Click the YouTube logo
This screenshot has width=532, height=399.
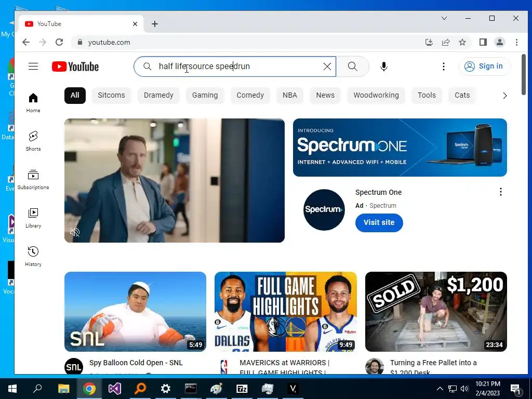coord(75,66)
